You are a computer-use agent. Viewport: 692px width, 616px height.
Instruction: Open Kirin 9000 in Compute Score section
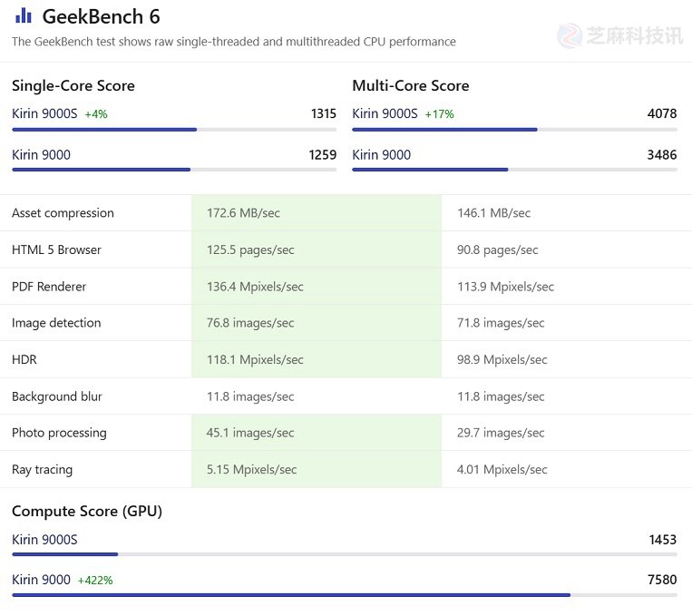tap(41, 580)
